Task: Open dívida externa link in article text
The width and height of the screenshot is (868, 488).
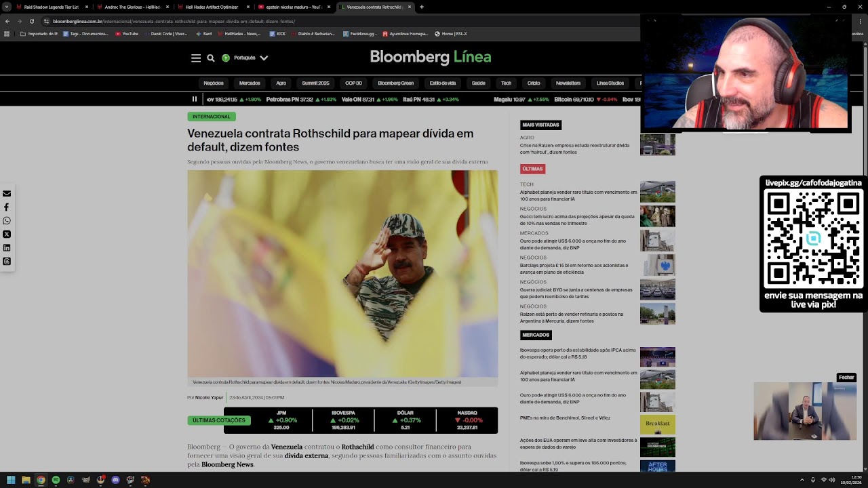Action: [x=307, y=455]
